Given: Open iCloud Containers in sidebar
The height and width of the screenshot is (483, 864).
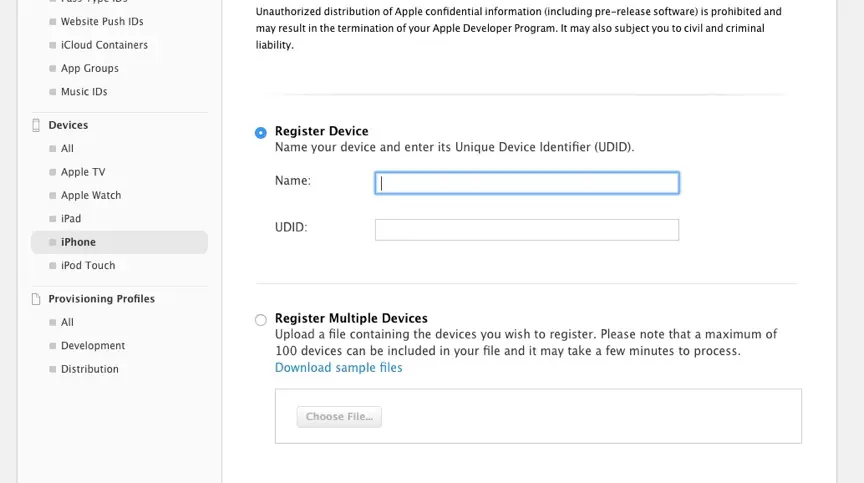Looking at the screenshot, I should (x=104, y=45).
